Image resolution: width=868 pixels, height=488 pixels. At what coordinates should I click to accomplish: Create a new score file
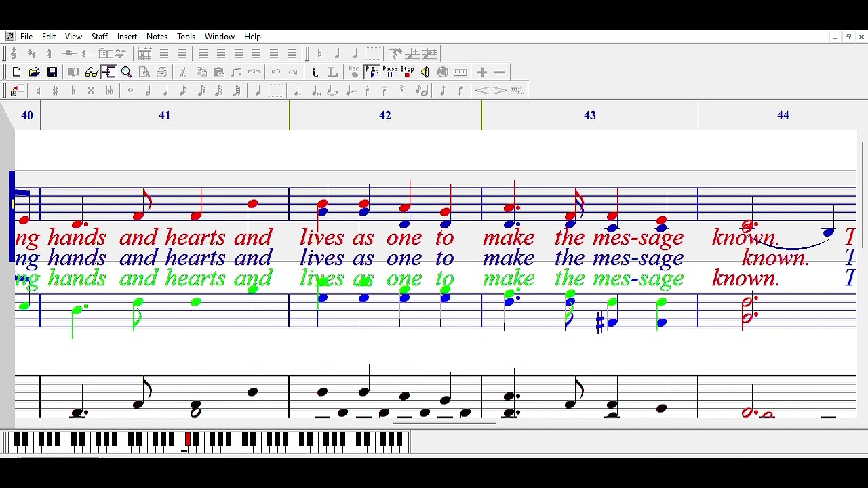tap(16, 72)
